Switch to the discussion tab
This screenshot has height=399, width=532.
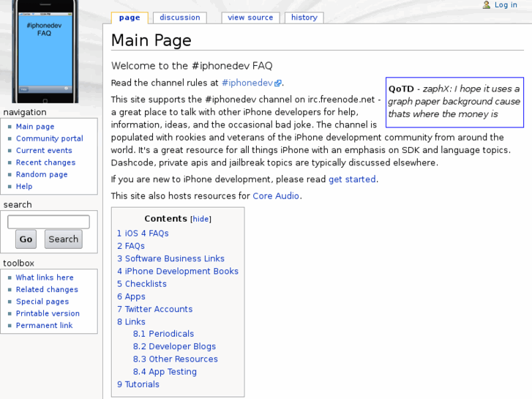pyautogui.click(x=180, y=18)
